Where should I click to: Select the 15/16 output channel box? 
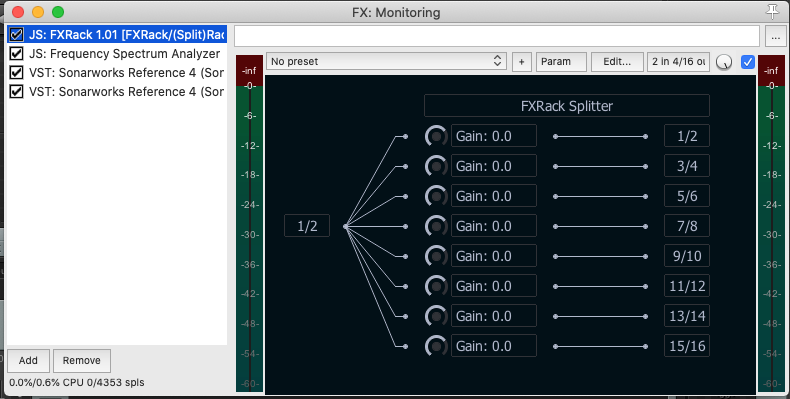pos(687,346)
